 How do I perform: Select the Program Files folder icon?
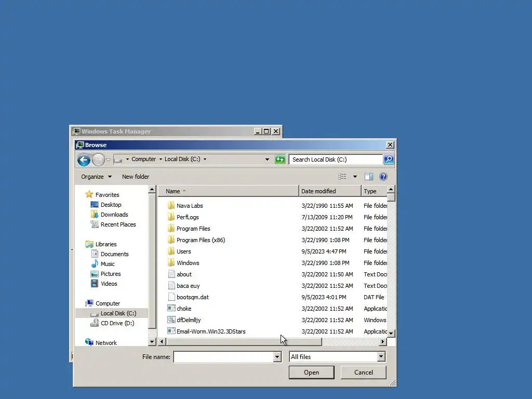tap(171, 229)
